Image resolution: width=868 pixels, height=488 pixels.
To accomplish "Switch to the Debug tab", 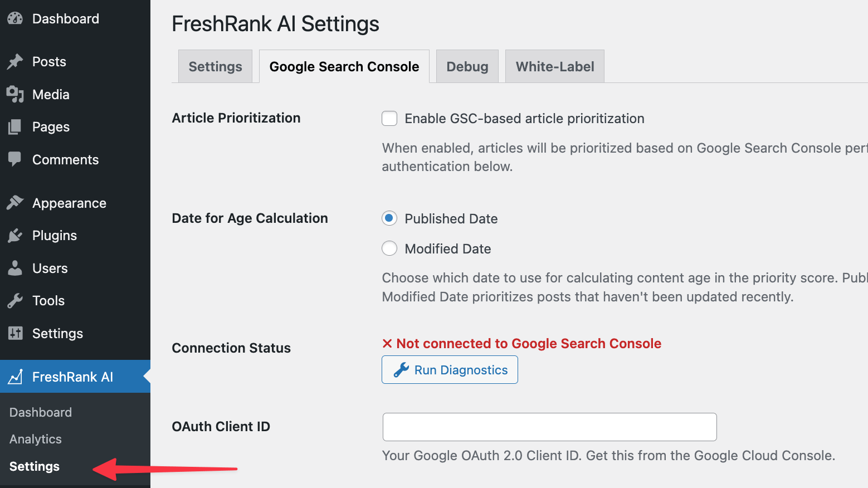I will (467, 66).
